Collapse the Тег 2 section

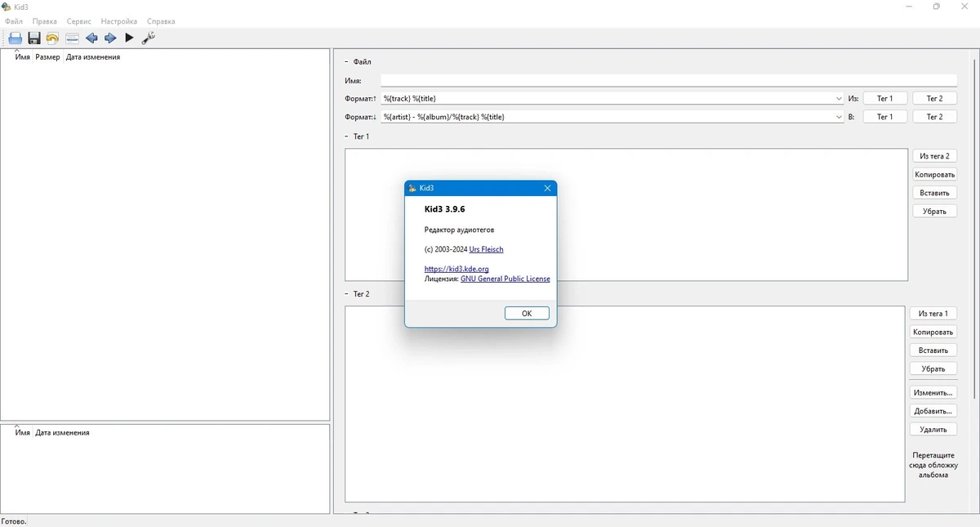coord(346,294)
